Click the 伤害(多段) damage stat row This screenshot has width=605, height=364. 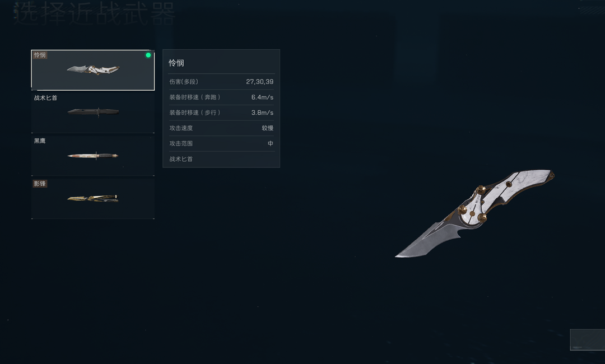click(221, 82)
